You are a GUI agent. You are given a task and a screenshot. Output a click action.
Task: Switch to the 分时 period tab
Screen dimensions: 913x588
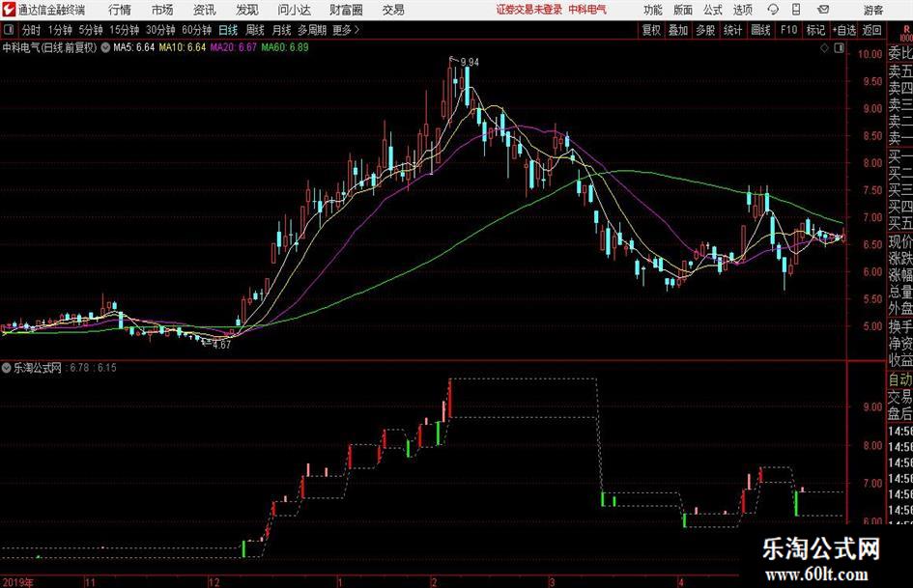point(31,30)
